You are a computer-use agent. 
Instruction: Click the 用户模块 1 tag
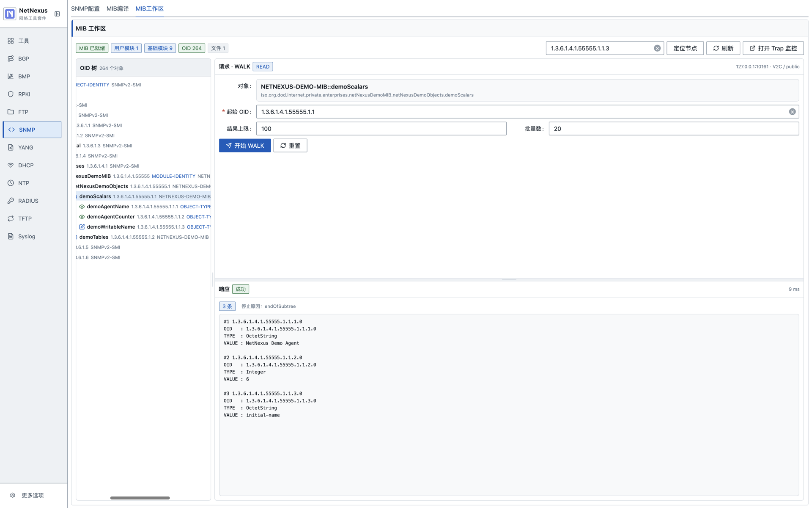click(126, 48)
